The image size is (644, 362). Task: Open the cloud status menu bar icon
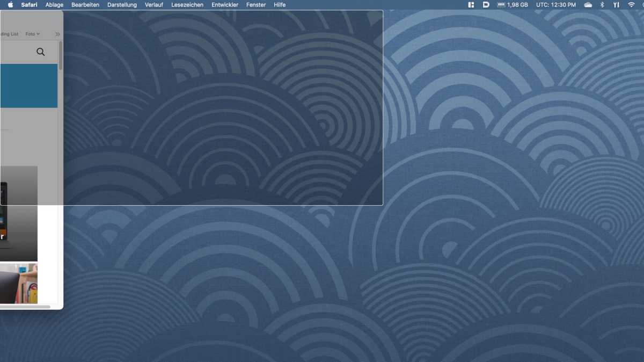[x=588, y=5]
